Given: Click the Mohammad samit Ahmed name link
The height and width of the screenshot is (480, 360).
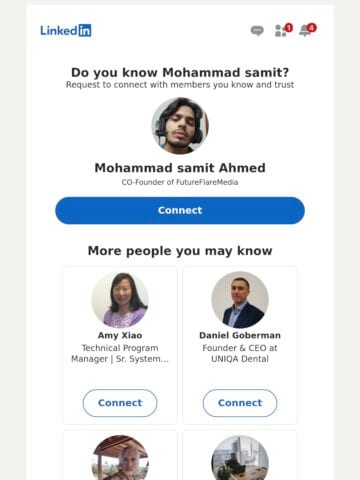Looking at the screenshot, I should [180, 168].
